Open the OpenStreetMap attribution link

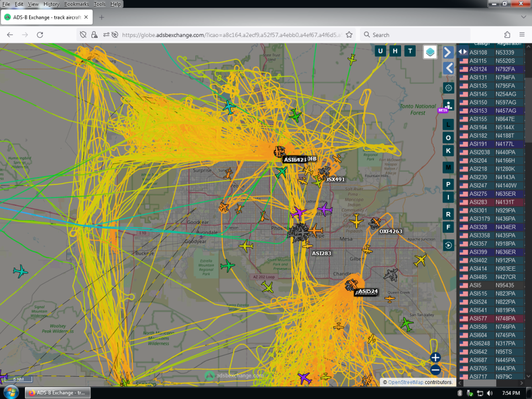pos(405,382)
